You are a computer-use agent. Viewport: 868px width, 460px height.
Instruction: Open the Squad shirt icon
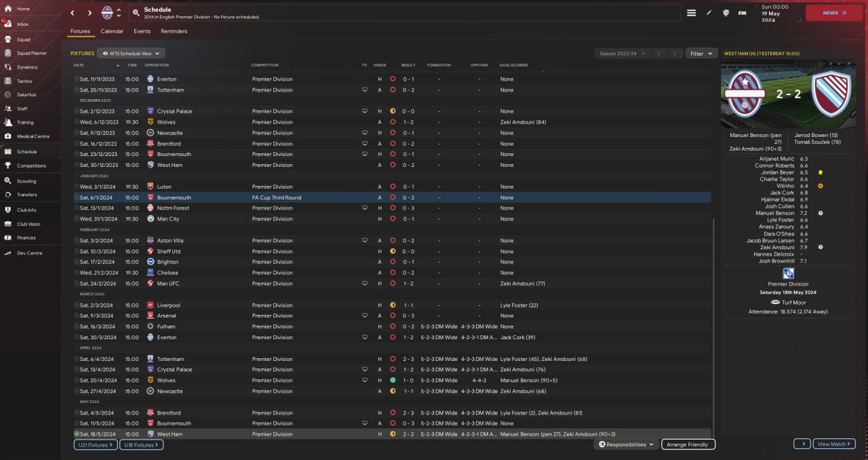(7, 39)
